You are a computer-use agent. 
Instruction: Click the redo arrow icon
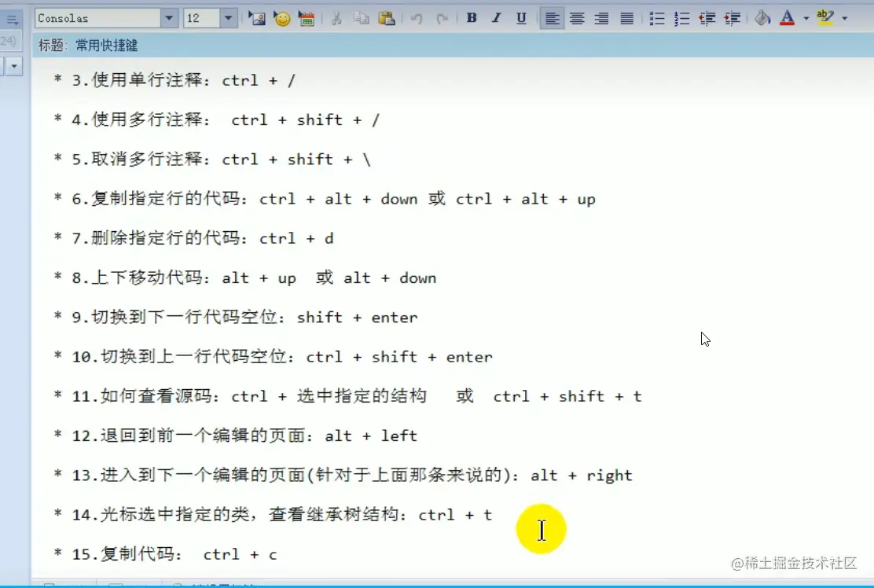[x=442, y=18]
